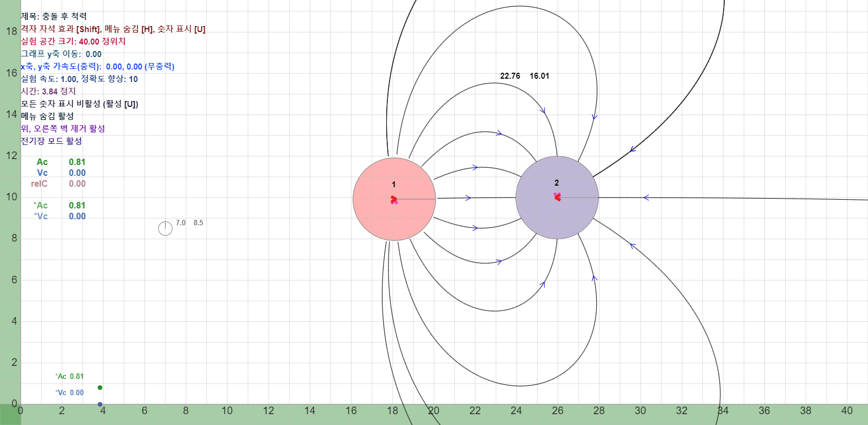Click the 메뉴 숨김 [H] shortcut hint

tap(129, 29)
